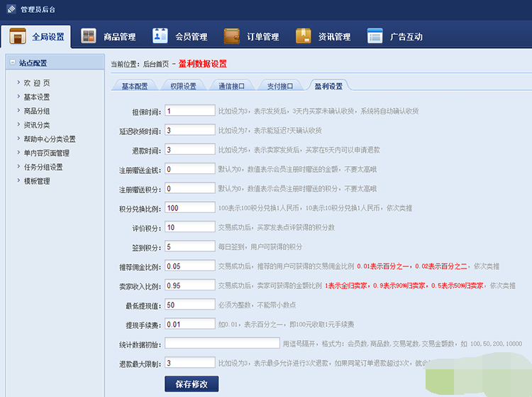This screenshot has width=532, height=397.
Task: Switch to the 通信接口 tab
Action: tap(231, 86)
